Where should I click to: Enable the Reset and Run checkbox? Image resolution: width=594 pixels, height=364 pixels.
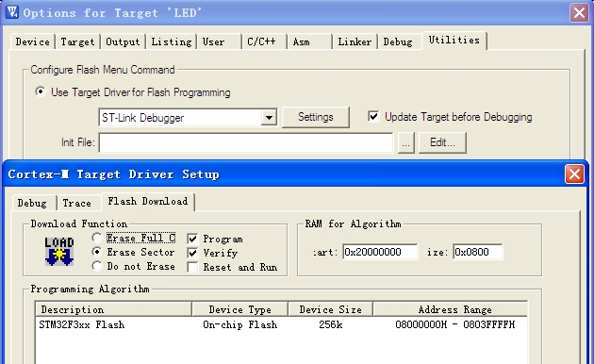click(192, 267)
